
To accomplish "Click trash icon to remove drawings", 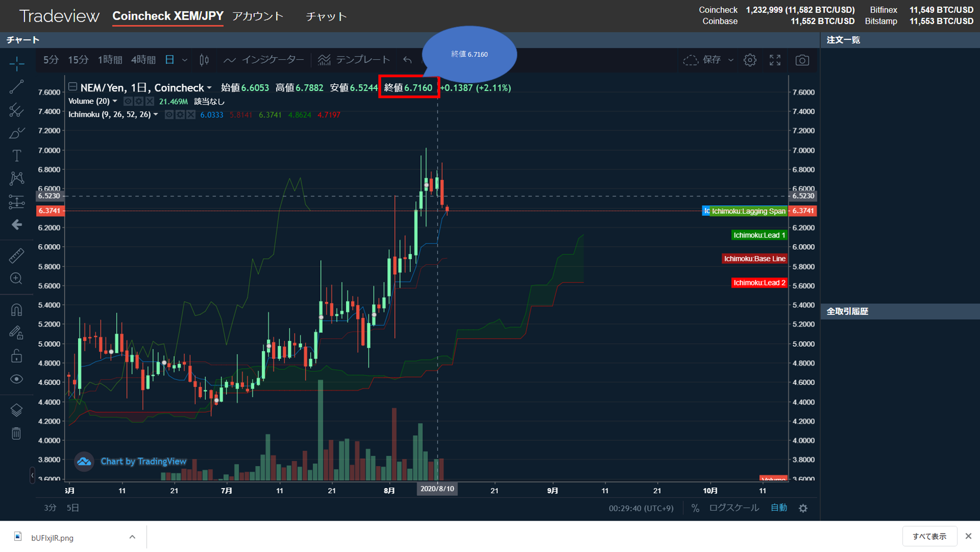I will 17,434.
